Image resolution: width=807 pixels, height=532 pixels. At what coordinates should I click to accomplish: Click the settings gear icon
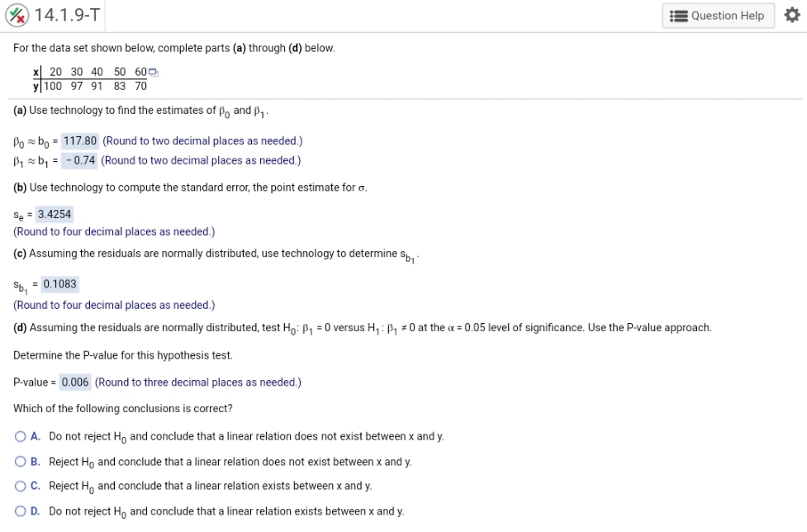click(791, 16)
